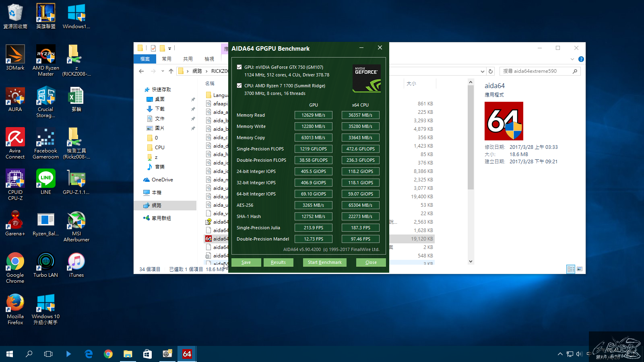Select the 3DMark desktop icon
The width and height of the screenshot is (644, 362).
pyautogui.click(x=15, y=58)
